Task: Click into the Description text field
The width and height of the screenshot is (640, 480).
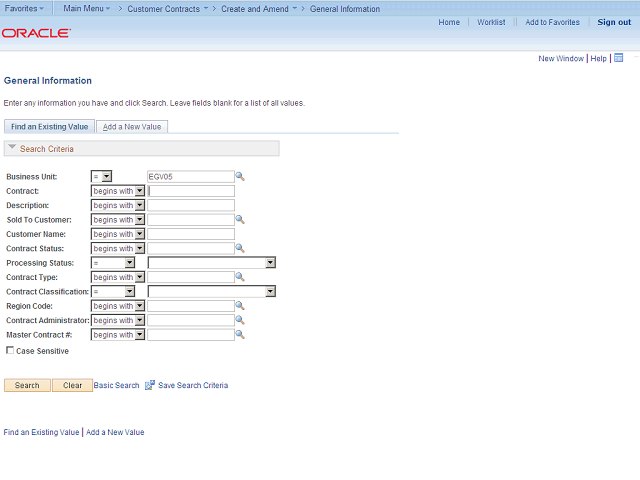Action: click(x=191, y=205)
